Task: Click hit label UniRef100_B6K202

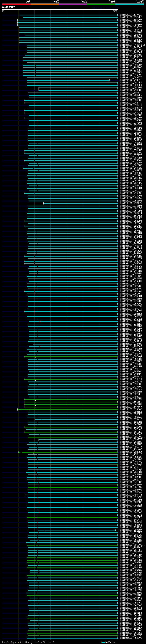Action: [131, 600]
